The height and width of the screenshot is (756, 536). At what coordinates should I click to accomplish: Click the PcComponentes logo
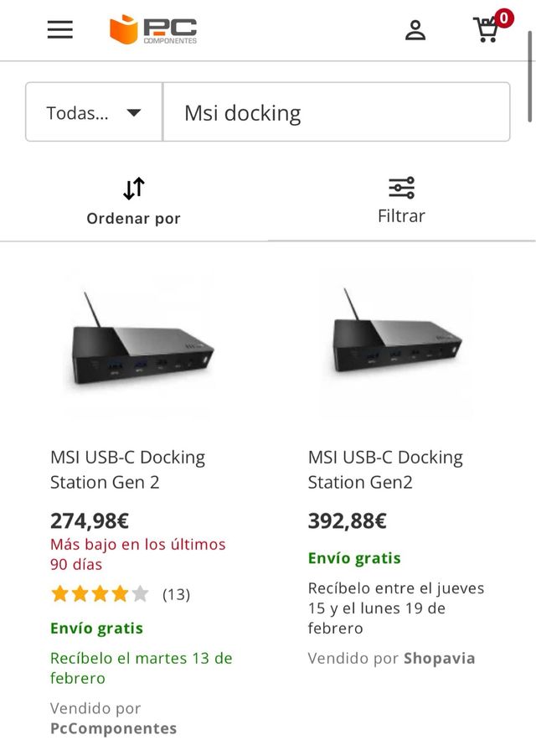tap(153, 30)
